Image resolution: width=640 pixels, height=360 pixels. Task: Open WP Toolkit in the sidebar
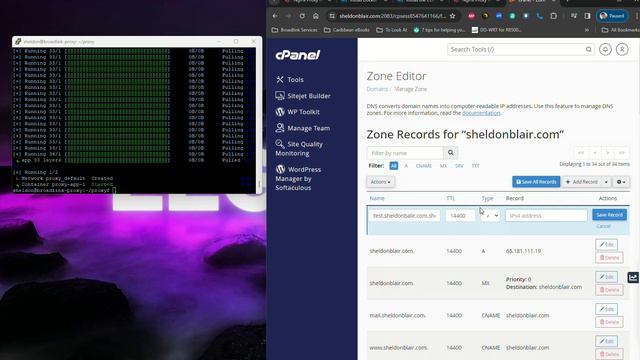[x=298, y=112]
